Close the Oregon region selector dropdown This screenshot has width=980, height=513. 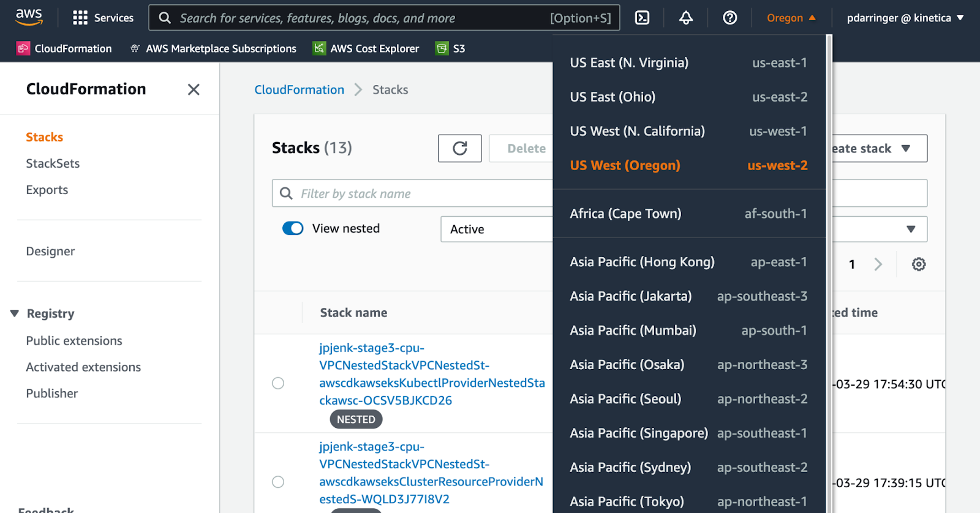point(791,18)
